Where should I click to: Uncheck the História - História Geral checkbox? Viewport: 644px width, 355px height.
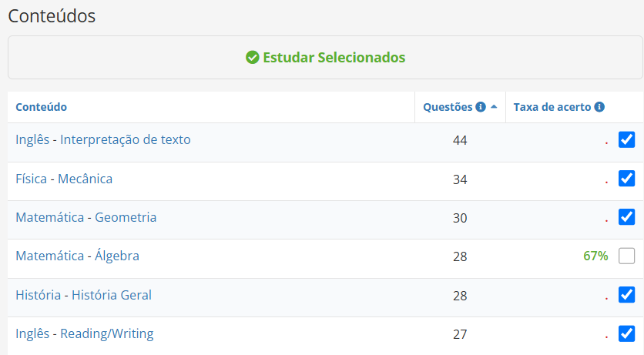pyautogui.click(x=626, y=295)
